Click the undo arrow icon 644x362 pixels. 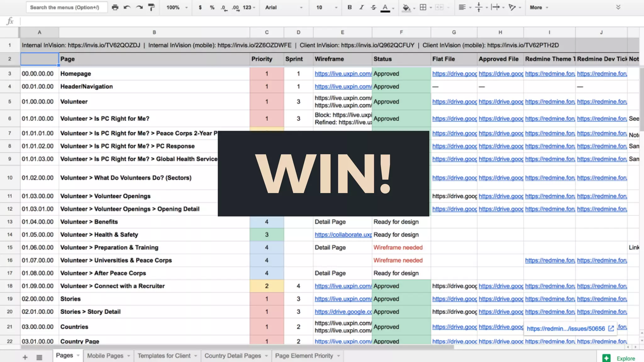click(127, 7)
